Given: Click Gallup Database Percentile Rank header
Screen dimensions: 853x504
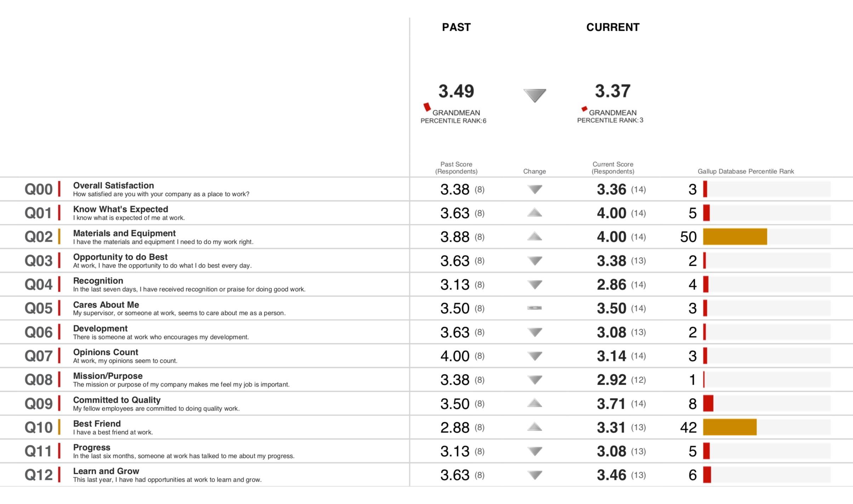Looking at the screenshot, I should [x=746, y=171].
